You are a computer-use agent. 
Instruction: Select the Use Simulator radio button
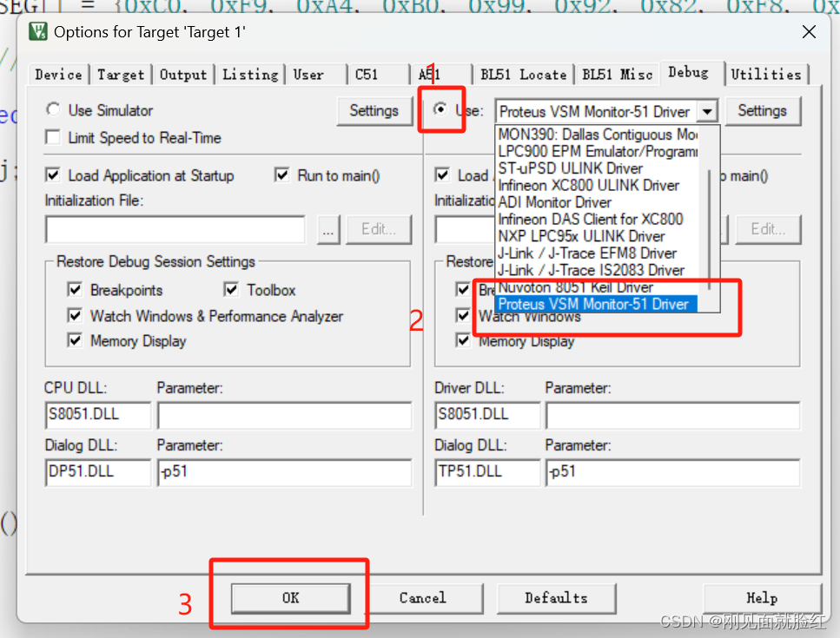click(x=53, y=109)
